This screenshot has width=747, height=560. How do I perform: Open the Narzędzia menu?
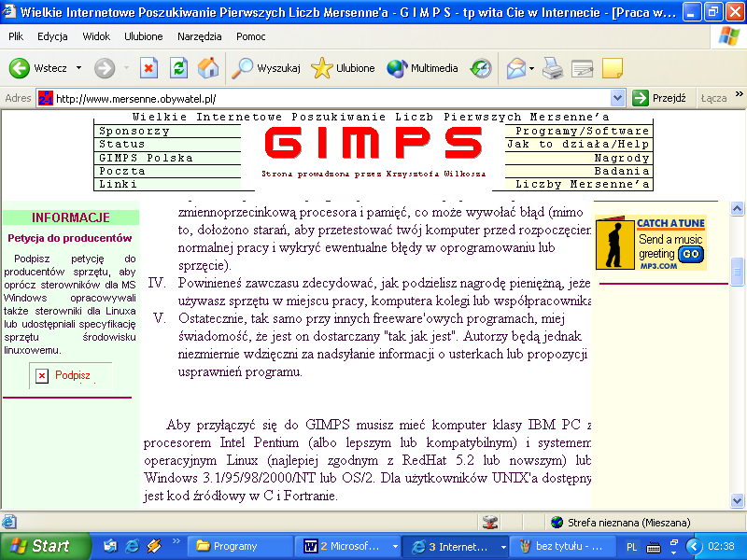tap(199, 36)
